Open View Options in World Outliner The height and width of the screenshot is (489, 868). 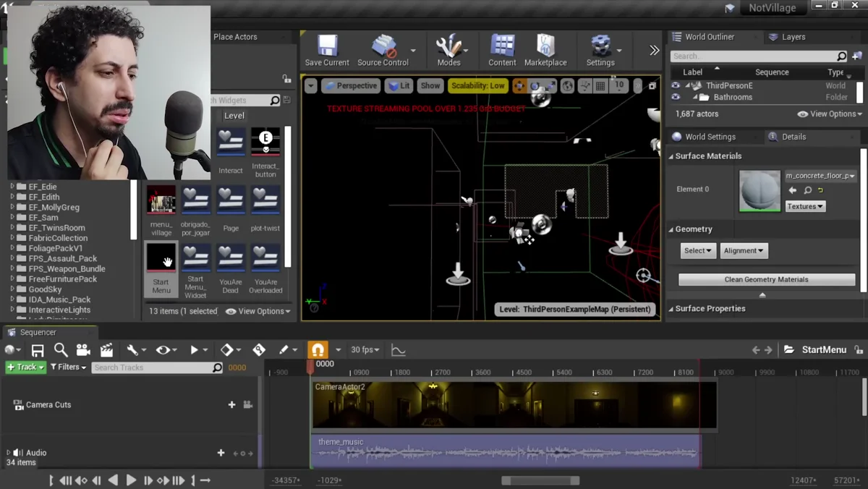(830, 114)
